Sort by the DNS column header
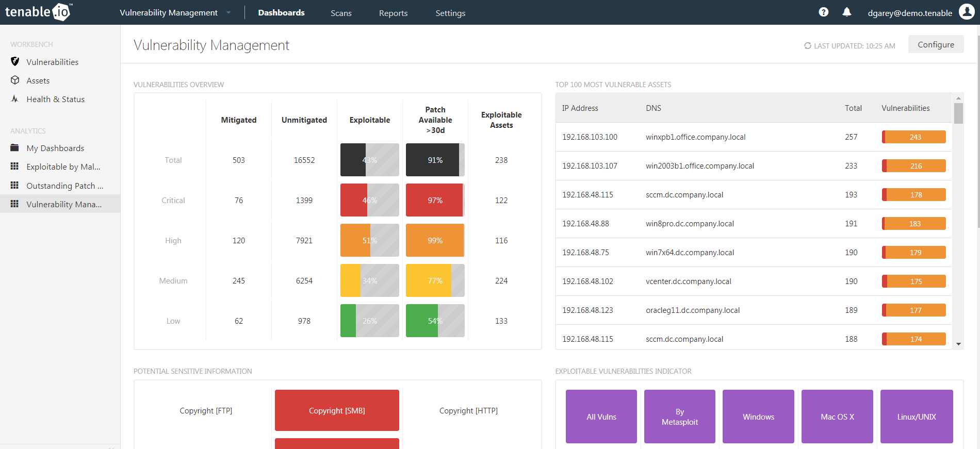The width and height of the screenshot is (980, 449). click(x=654, y=108)
